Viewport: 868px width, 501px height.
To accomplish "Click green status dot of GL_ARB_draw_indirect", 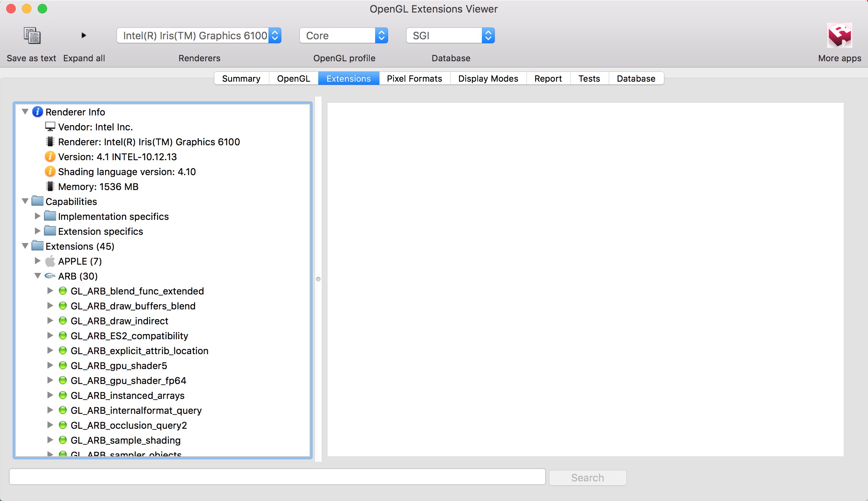I will tap(62, 321).
